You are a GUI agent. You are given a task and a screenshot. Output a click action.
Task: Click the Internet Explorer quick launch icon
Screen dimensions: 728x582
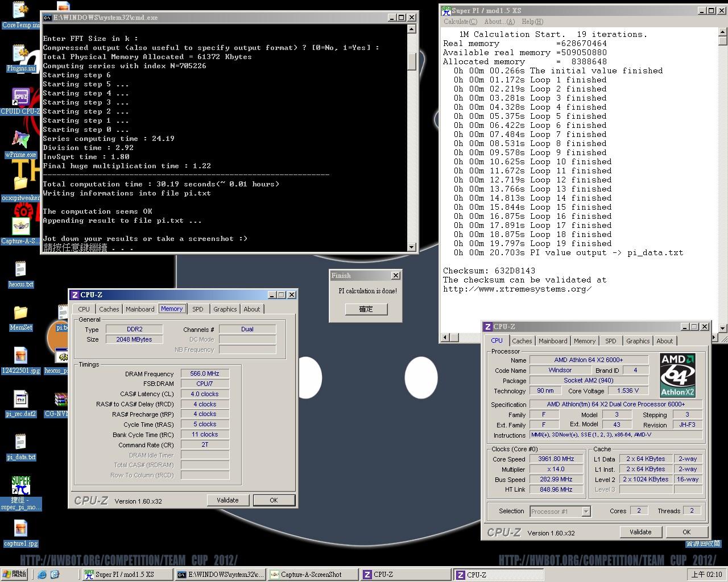[42, 575]
